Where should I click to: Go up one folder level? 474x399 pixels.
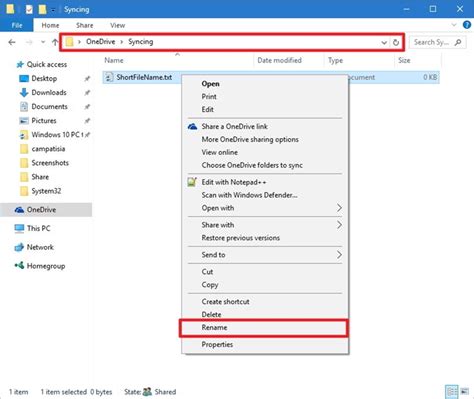55,42
